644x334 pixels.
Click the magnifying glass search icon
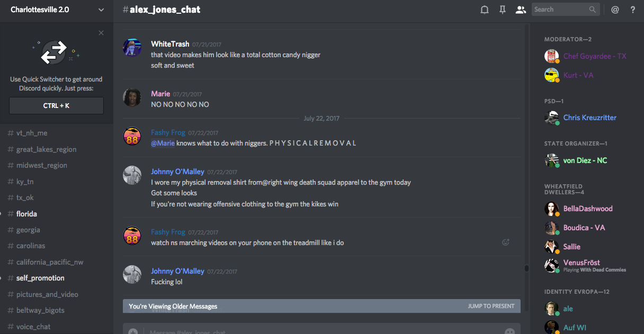point(593,10)
